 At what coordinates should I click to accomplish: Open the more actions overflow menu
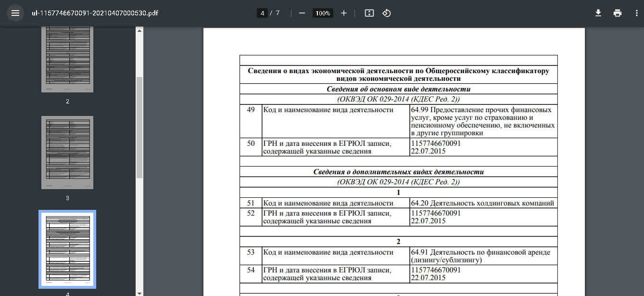(637, 13)
